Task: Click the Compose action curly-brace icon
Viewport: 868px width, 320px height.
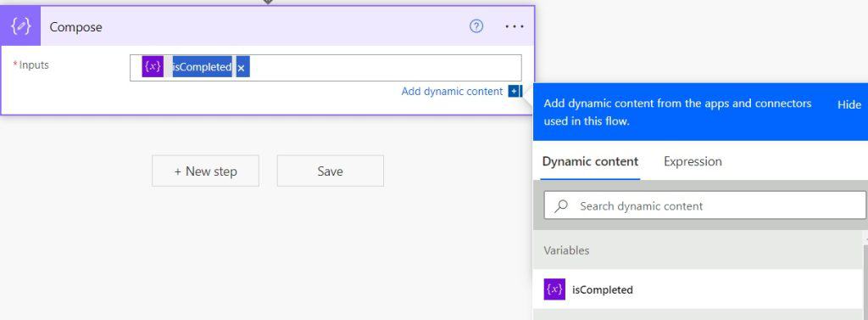Action: [20, 26]
